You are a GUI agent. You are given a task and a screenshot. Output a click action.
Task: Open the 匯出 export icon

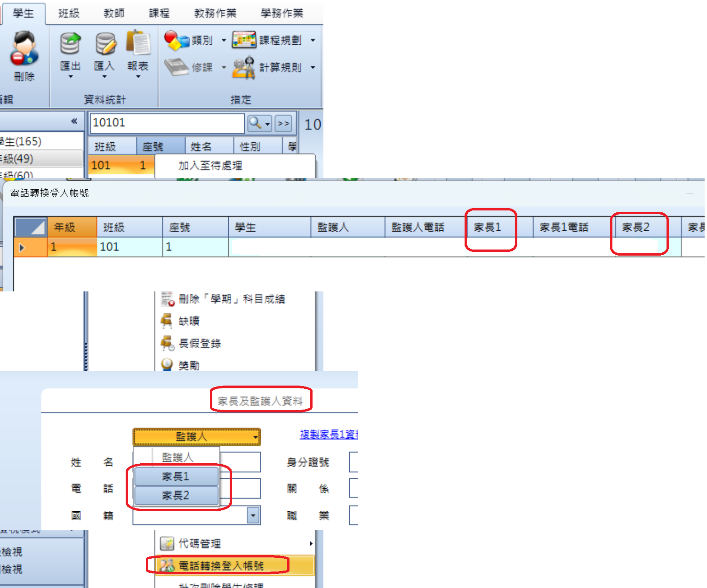71,43
